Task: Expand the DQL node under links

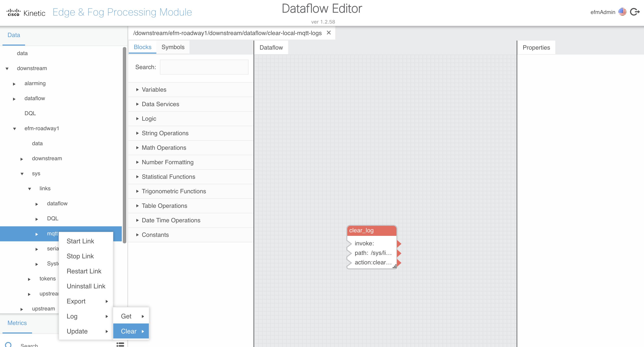Action: click(37, 219)
